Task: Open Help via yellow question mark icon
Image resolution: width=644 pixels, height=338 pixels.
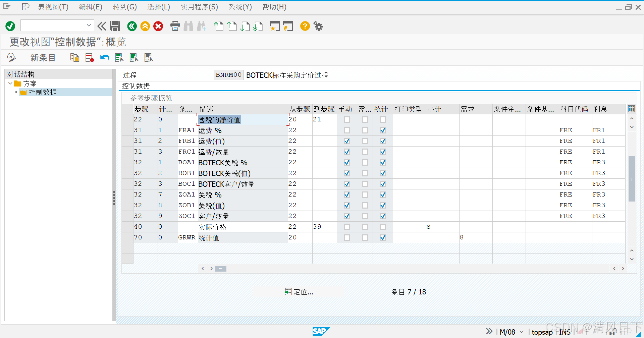Action: point(305,26)
